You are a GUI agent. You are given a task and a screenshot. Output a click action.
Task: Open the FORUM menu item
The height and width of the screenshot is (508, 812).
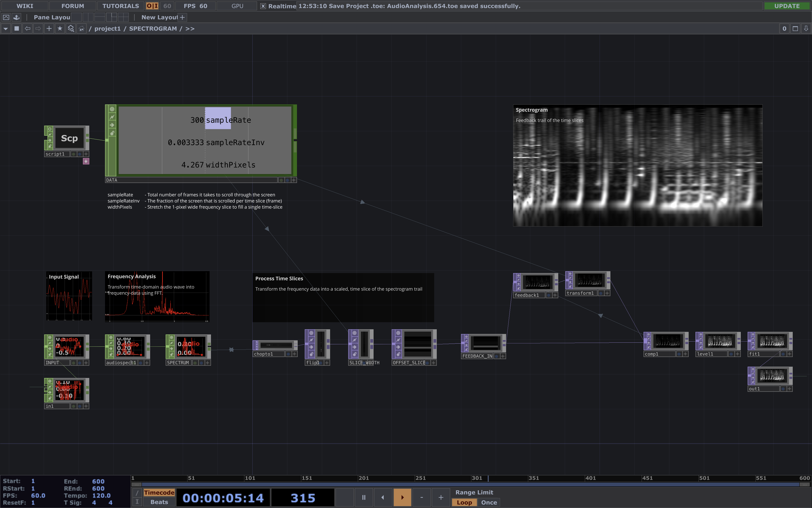tap(73, 6)
